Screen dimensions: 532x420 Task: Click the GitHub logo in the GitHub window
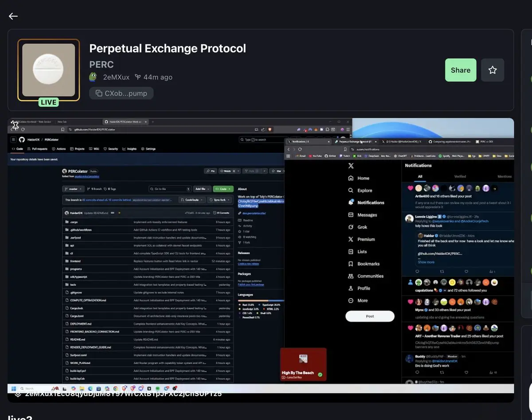(x=22, y=140)
